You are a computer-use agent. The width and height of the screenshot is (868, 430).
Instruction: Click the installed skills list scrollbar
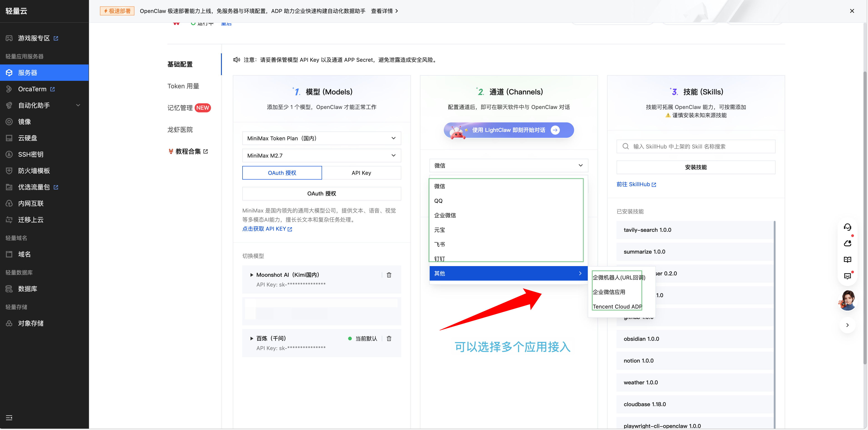click(x=775, y=325)
